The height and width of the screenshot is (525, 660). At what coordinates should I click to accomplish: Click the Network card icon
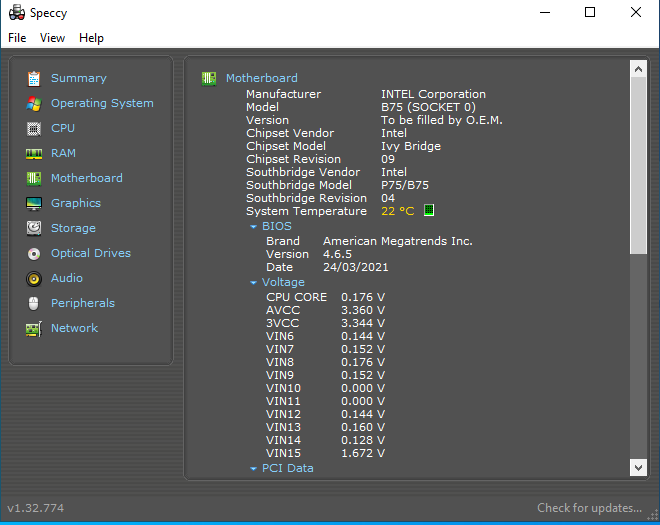(34, 328)
